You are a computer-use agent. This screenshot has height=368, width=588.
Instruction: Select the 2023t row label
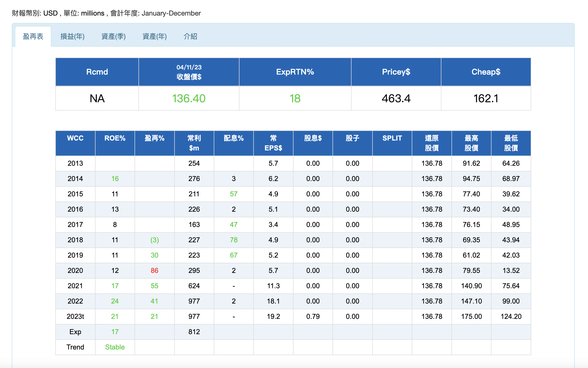tap(75, 316)
